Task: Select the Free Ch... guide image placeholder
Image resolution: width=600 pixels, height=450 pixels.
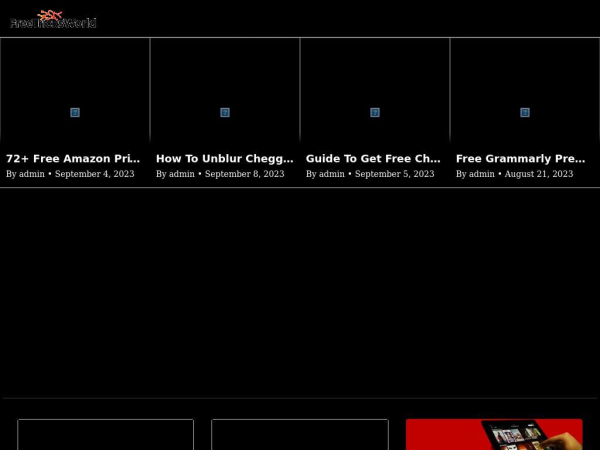Action: (x=375, y=113)
